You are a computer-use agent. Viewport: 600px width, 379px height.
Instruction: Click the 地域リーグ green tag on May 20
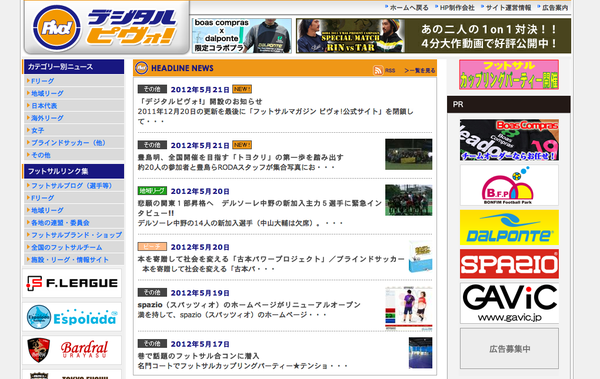tap(152, 190)
